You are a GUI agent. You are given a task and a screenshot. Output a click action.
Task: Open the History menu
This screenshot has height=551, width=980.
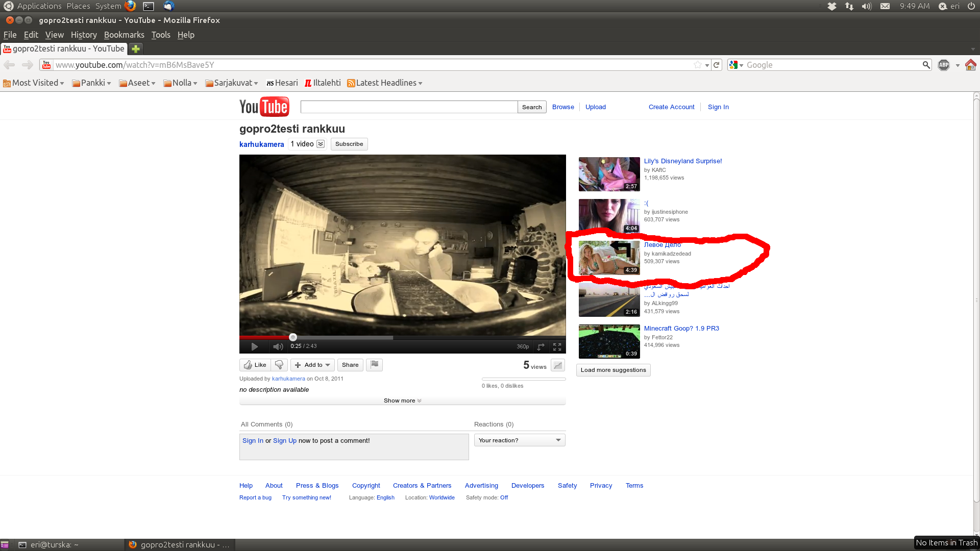click(84, 35)
